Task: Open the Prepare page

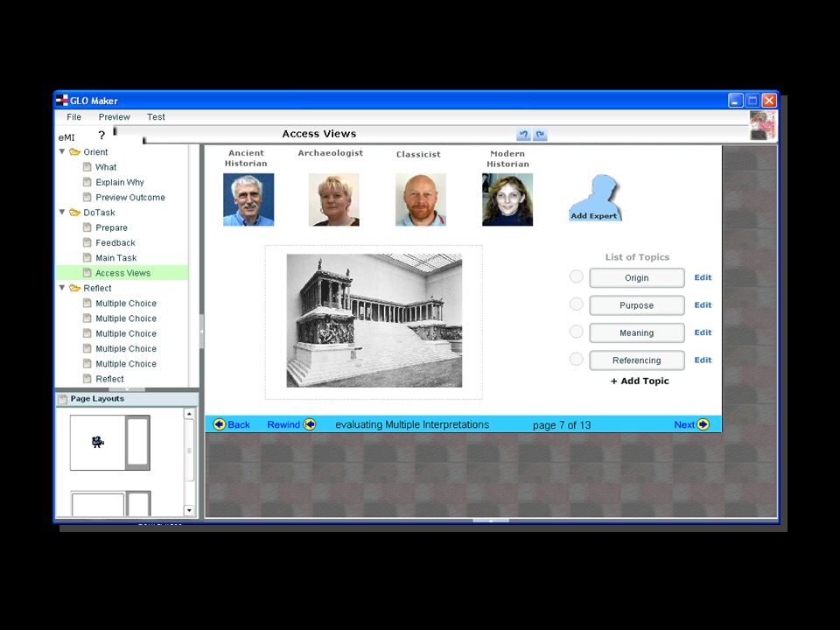Action: [111, 227]
